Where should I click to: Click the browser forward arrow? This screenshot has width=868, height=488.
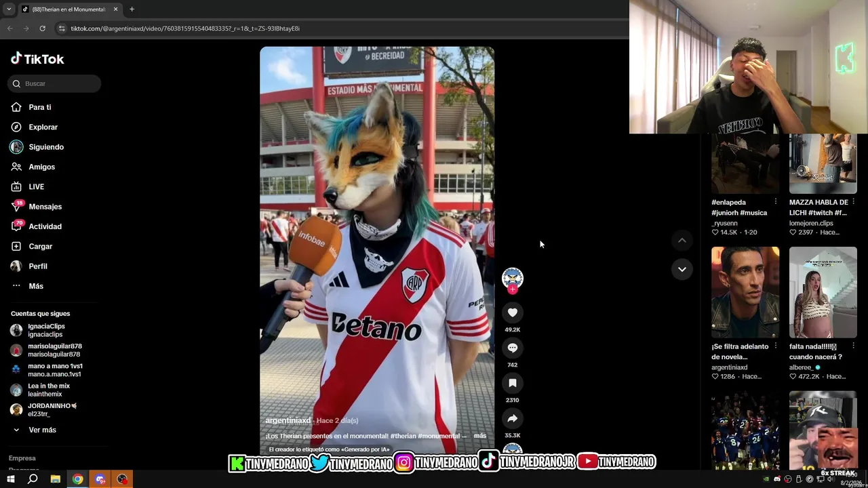coord(26,28)
